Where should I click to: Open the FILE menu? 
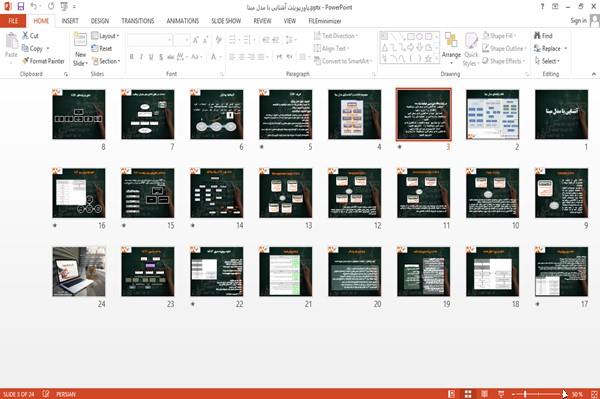tap(13, 21)
